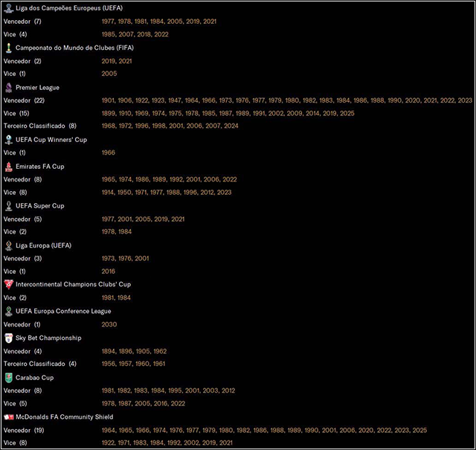Select Club World Cup winner years 2019, 2021

click(117, 61)
